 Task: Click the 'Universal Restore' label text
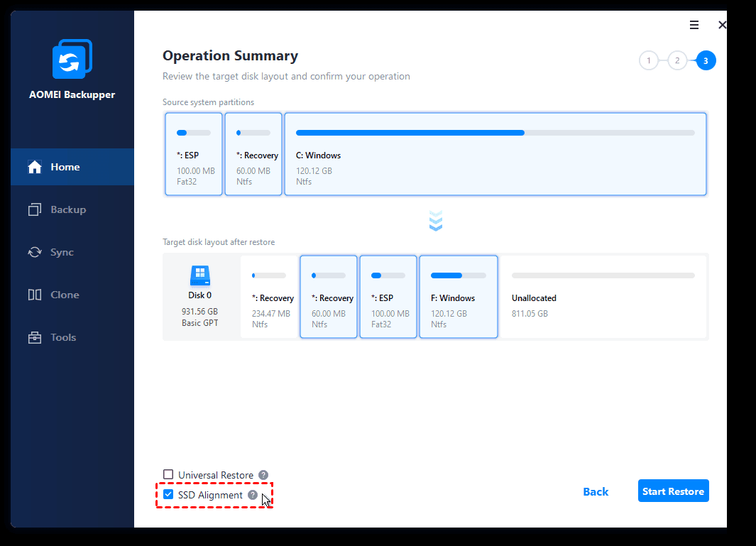[x=216, y=475]
